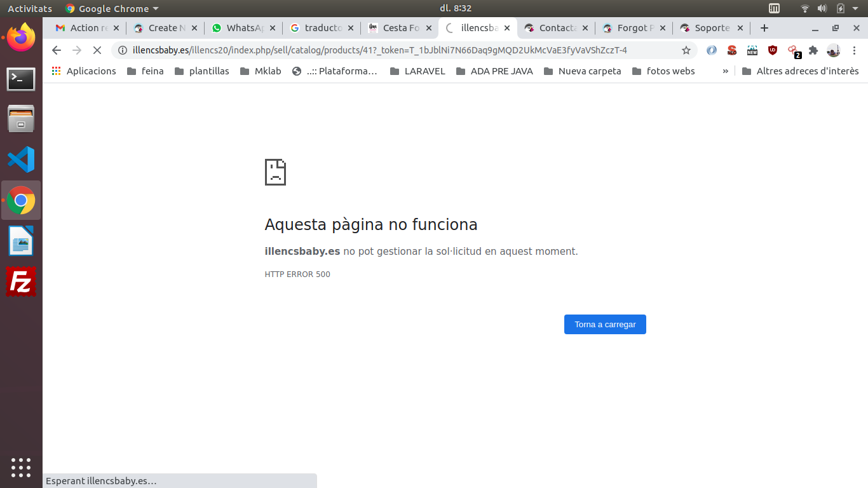Open Visual Studio Code from the dock
Viewport: 868px width, 488px height.
(21, 159)
